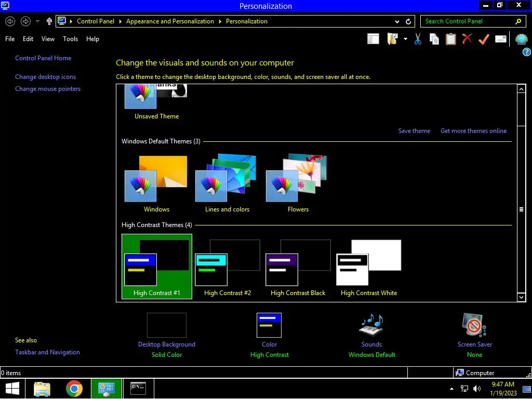Open Google Chrome from taskbar

(74, 389)
